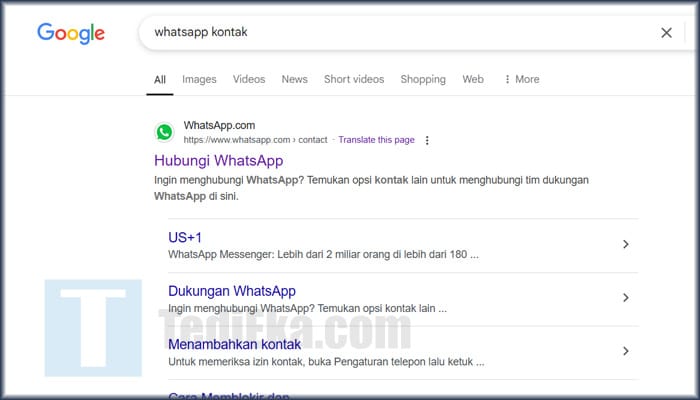Viewport: 700px width, 400px height.
Task: Click the Translate this page link
Action: click(376, 140)
